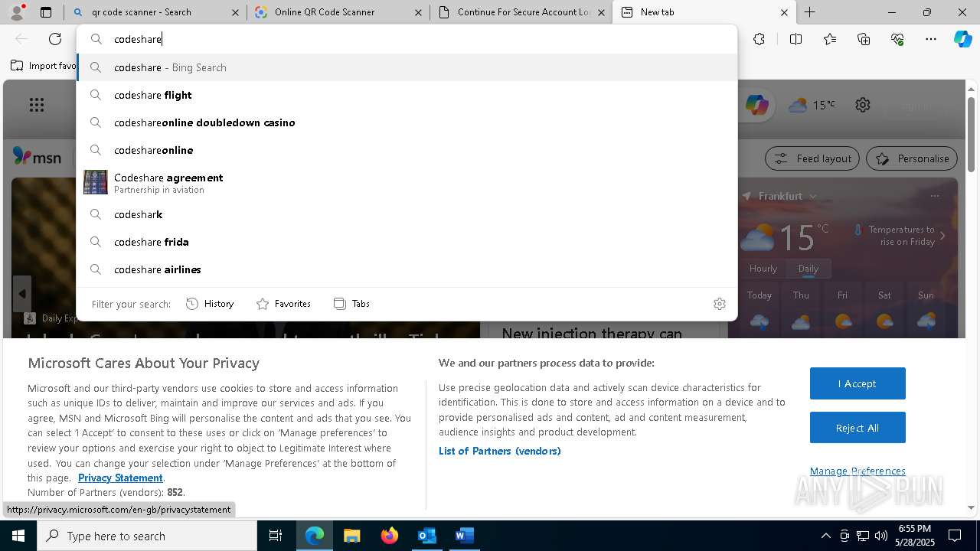Add a new tab with plus button
The width and height of the screenshot is (980, 551).
coord(809,12)
